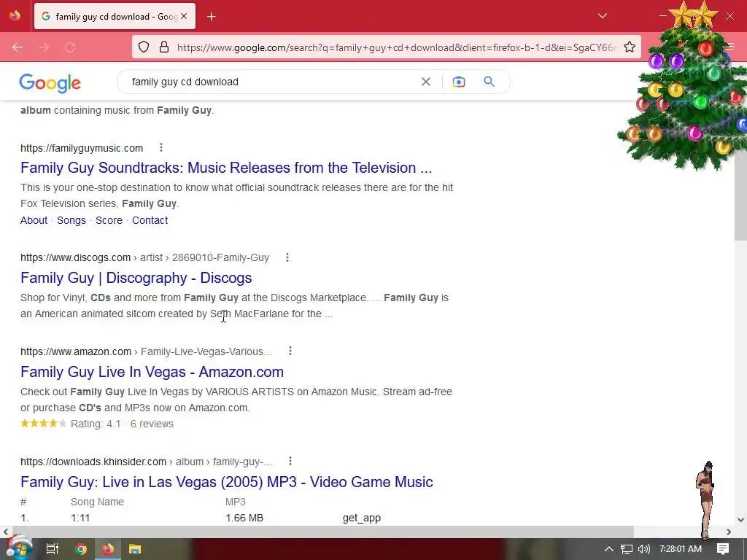Open the About sitelink
Screen dimensions: 747x560
[x=34, y=220]
